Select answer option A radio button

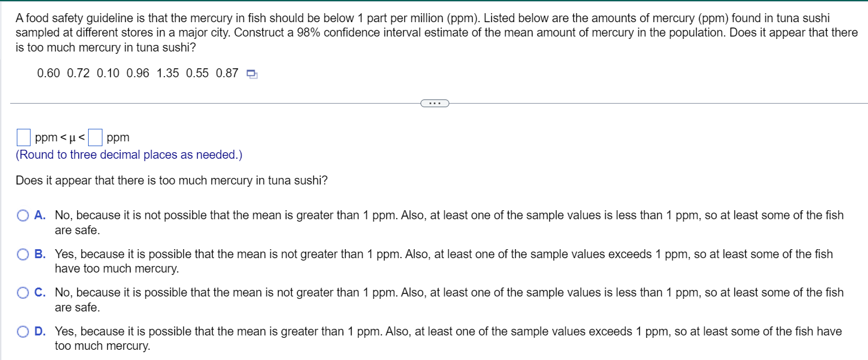click(x=22, y=215)
